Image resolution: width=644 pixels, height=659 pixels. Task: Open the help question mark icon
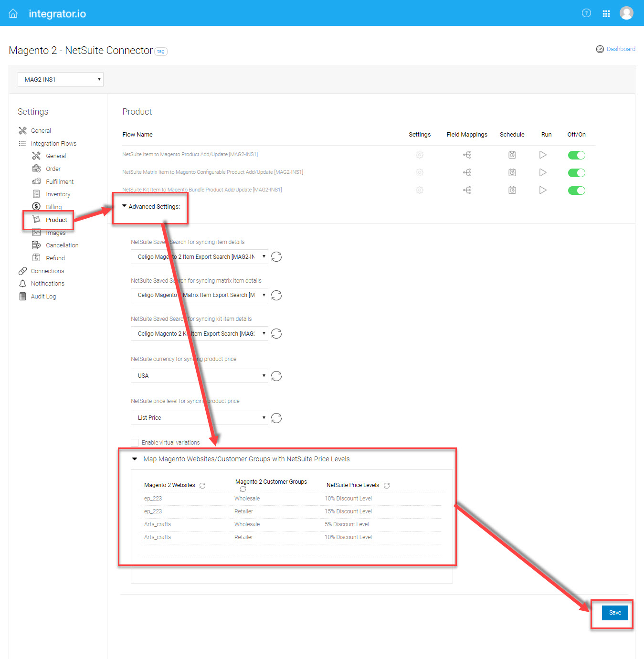(x=586, y=13)
